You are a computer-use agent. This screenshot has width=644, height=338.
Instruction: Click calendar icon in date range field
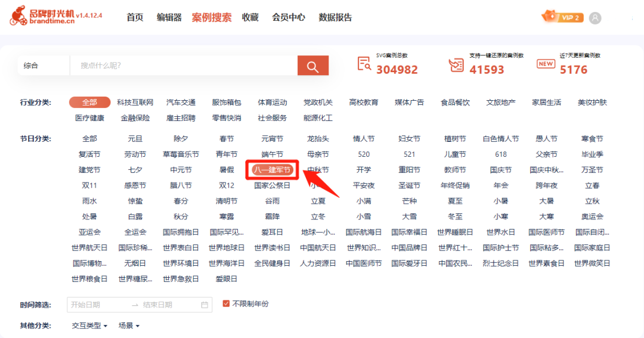pos(205,305)
